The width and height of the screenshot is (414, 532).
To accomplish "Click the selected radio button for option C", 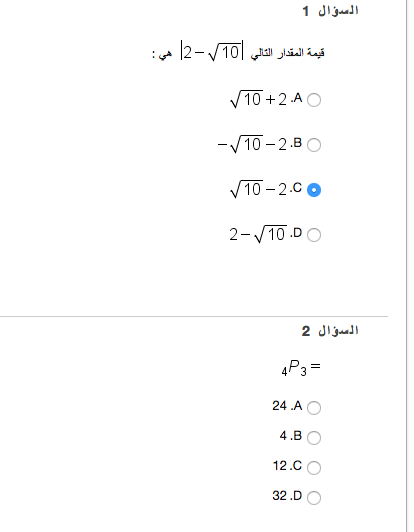I will pos(314,190).
